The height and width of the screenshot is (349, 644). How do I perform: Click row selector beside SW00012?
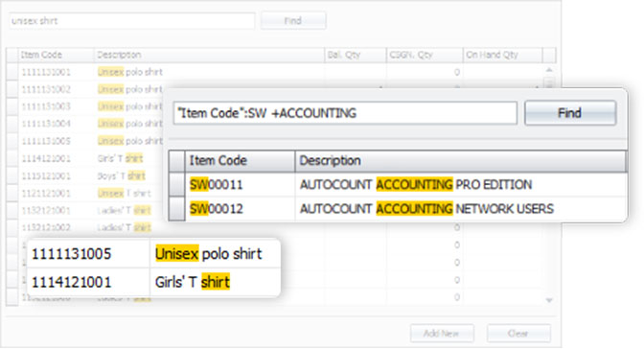pyautogui.click(x=177, y=209)
